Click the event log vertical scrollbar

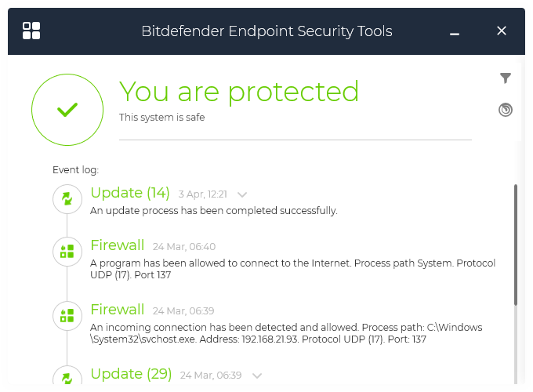[x=515, y=245]
